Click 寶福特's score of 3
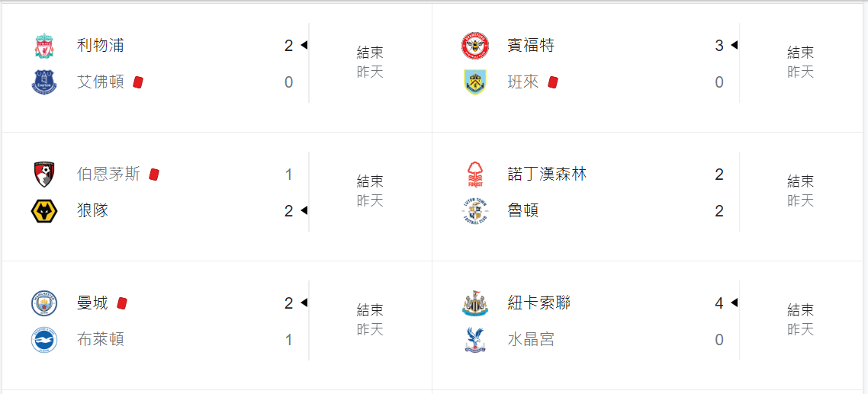 click(719, 46)
